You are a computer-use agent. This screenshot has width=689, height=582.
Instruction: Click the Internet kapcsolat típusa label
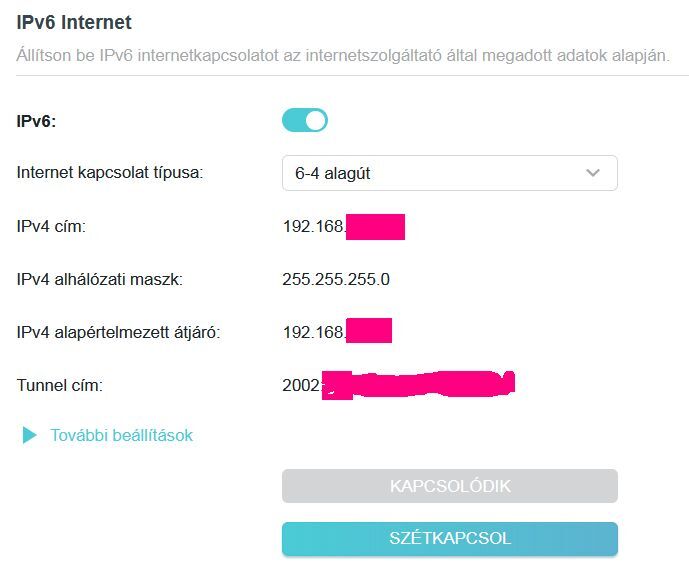(x=110, y=173)
